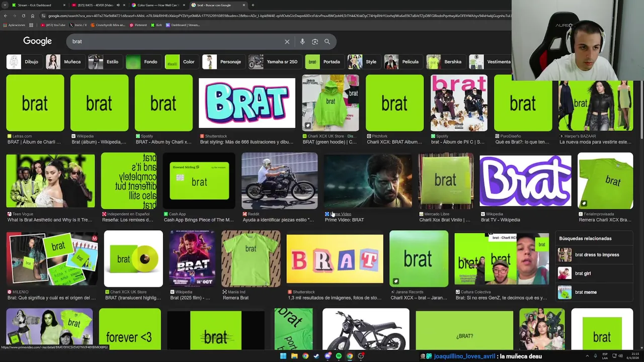
Task: Filter images by Yamaha sr 250 chip
Action: pos(274,62)
